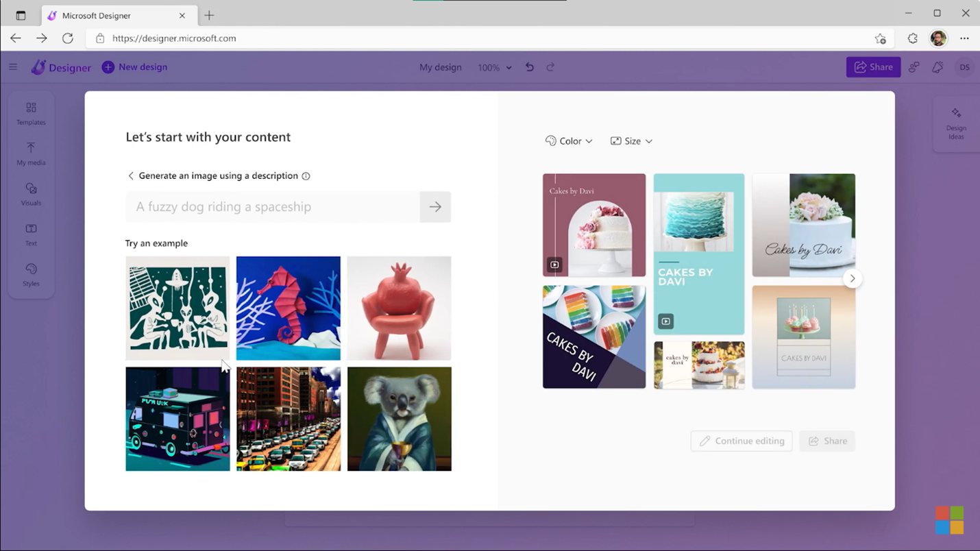Expand the Size dropdown
980x551 pixels.
tap(631, 141)
